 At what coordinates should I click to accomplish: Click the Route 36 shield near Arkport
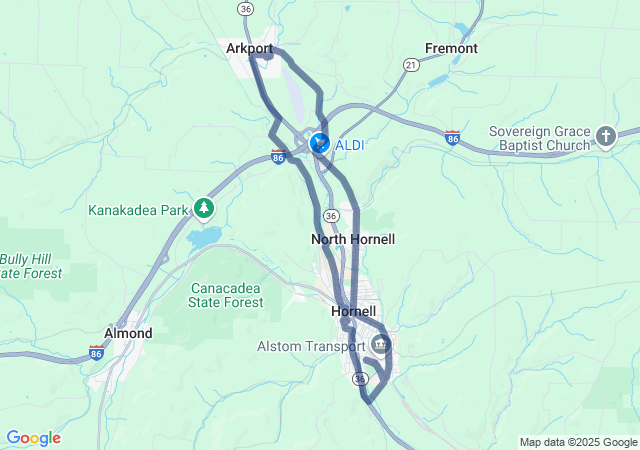246,9
